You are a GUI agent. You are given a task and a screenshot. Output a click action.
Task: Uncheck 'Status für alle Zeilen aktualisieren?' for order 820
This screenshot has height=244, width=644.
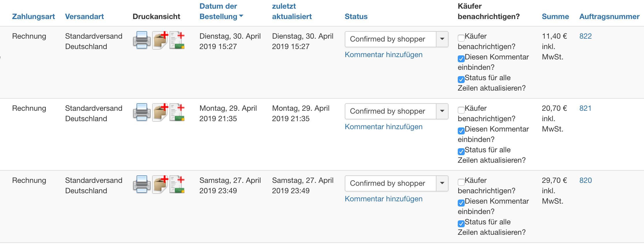click(461, 224)
